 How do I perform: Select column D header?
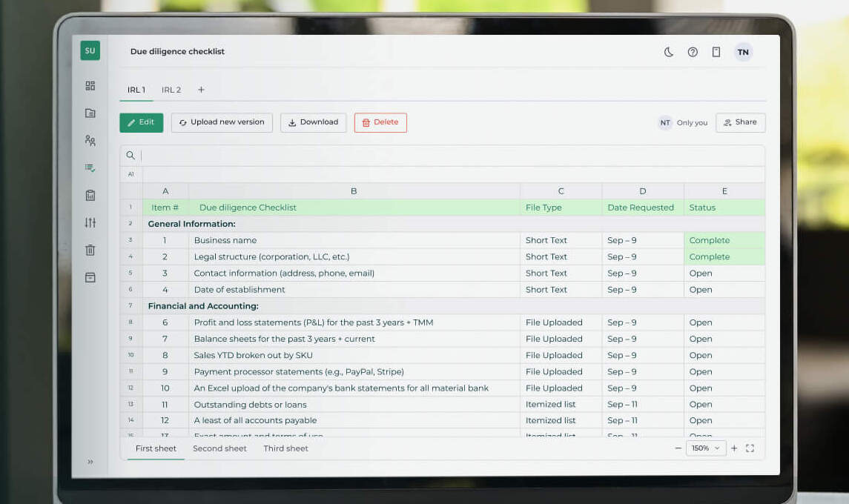coord(643,191)
